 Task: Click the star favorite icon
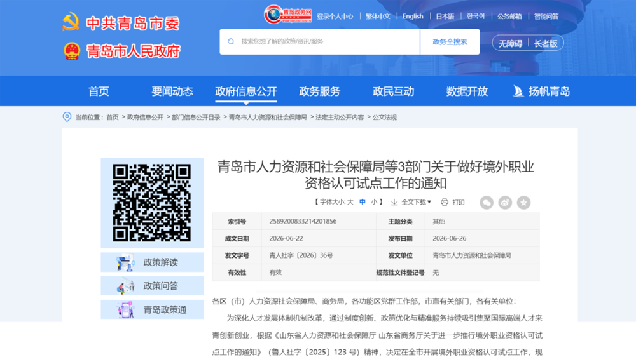523,202
